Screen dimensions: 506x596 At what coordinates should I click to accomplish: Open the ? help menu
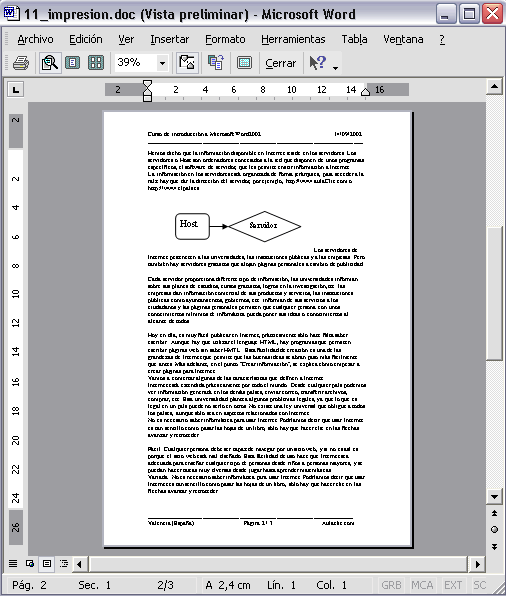click(442, 39)
